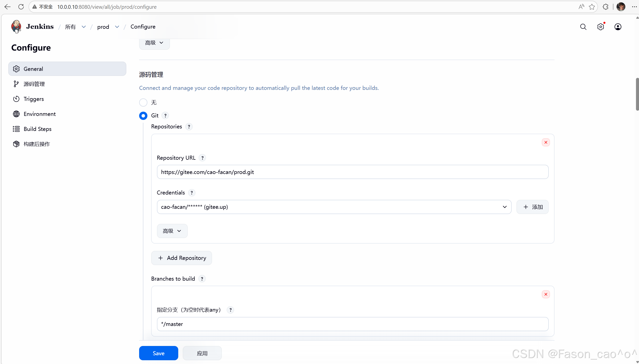Click the help icon beside Credentials
The height and width of the screenshot is (364, 639).
pyautogui.click(x=192, y=193)
